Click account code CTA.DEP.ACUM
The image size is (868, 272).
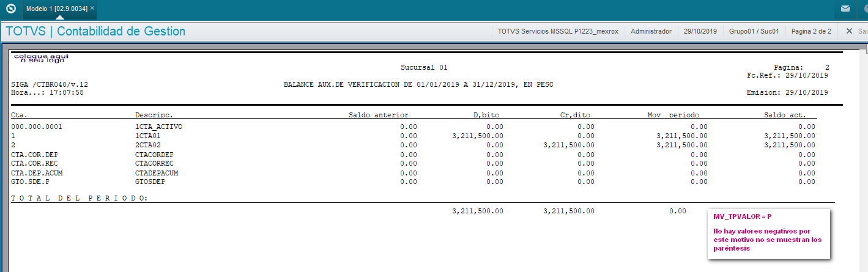(37, 173)
